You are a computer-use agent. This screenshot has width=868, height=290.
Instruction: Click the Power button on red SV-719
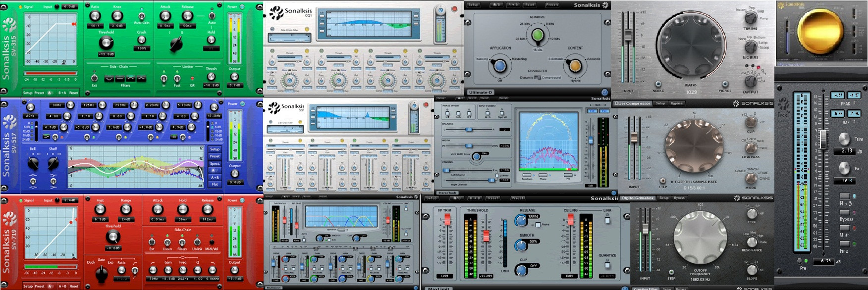(243, 200)
